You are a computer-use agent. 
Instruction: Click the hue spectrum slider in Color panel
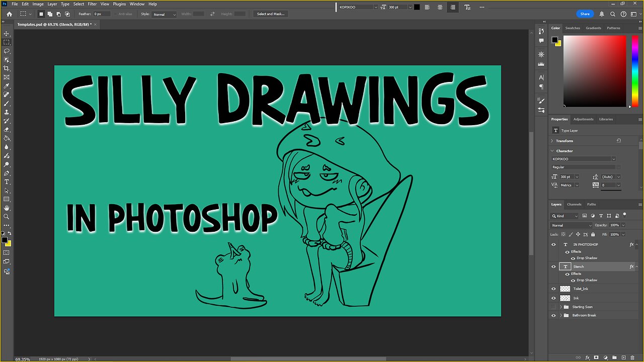635,71
